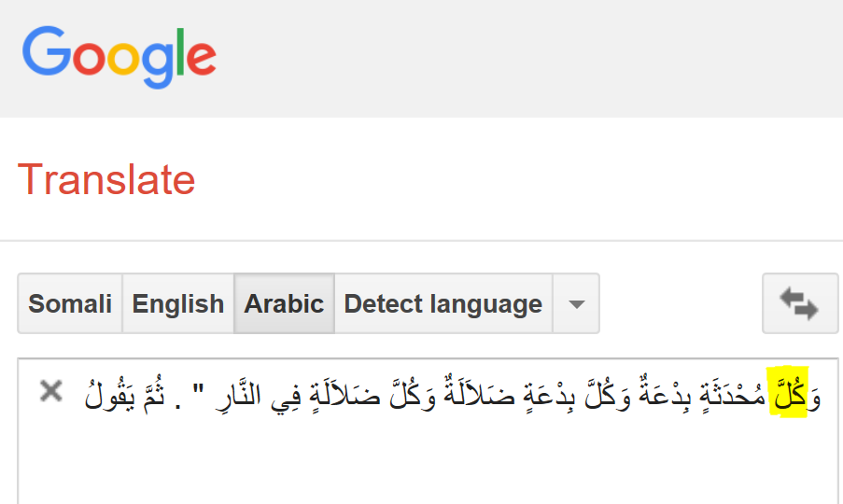Click the Google logo

119,57
